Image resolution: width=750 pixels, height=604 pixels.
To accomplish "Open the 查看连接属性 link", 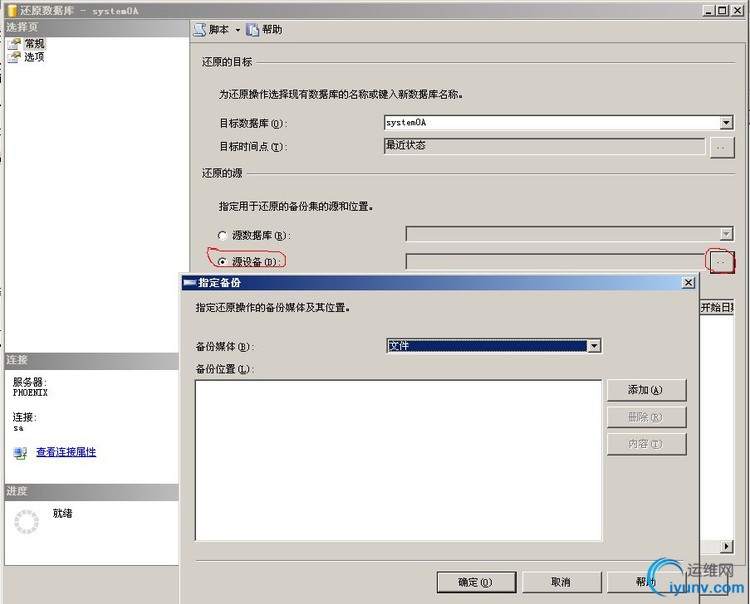I will pyautogui.click(x=66, y=452).
